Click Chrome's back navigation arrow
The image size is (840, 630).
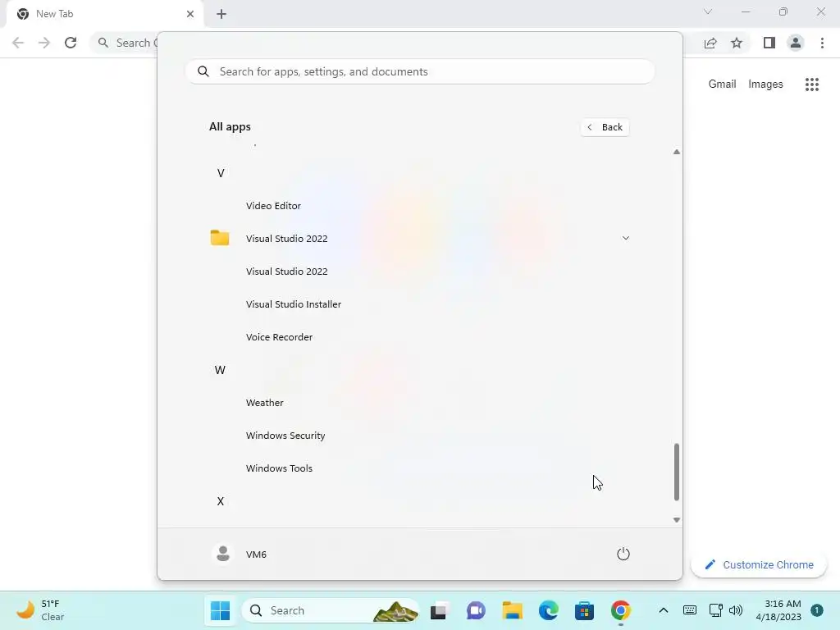click(18, 43)
